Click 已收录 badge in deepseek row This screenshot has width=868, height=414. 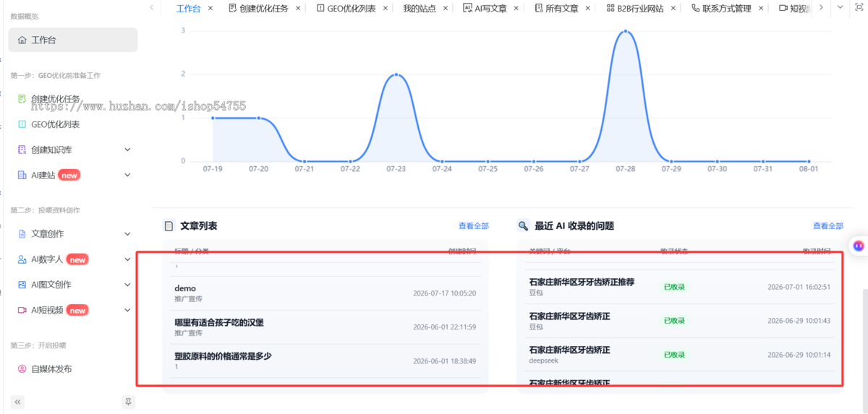coord(674,355)
